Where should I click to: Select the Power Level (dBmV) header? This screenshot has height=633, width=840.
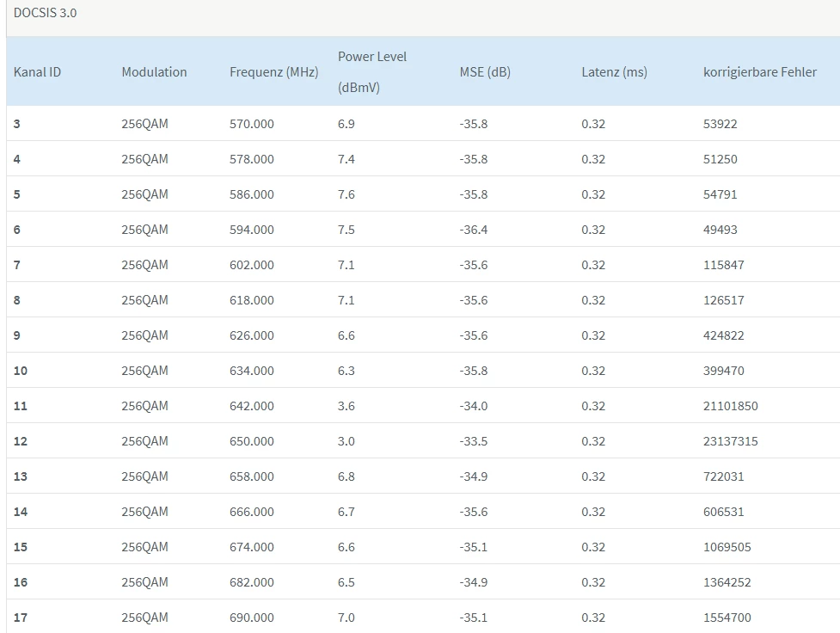(372, 72)
